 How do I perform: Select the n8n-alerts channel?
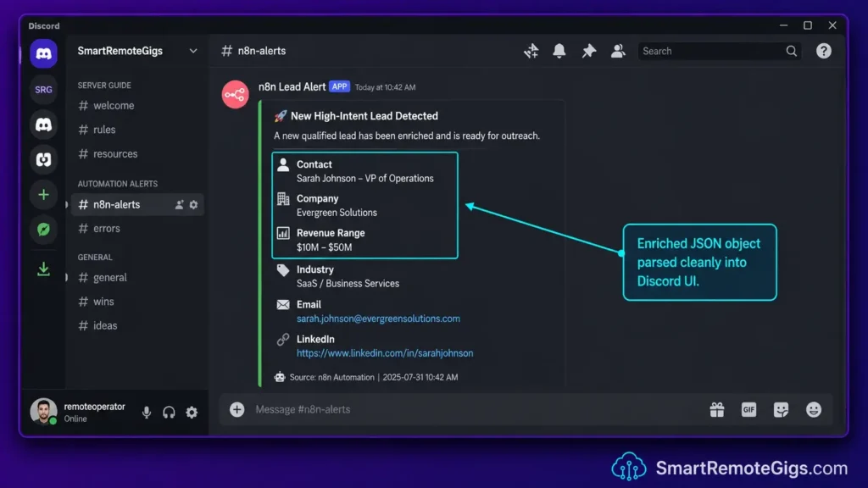point(136,205)
